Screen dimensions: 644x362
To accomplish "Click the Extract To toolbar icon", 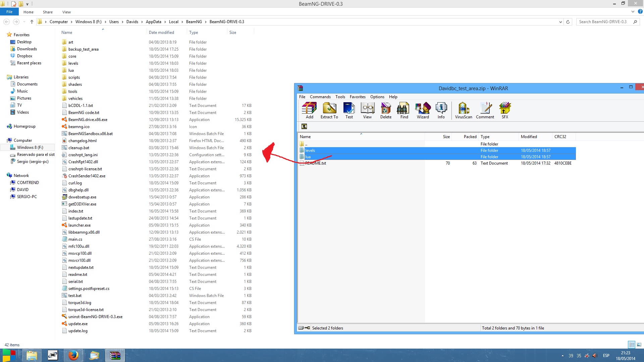I will point(329,111).
